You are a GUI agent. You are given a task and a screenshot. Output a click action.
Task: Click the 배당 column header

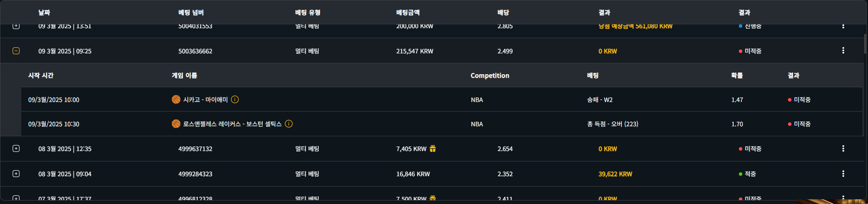tap(503, 13)
